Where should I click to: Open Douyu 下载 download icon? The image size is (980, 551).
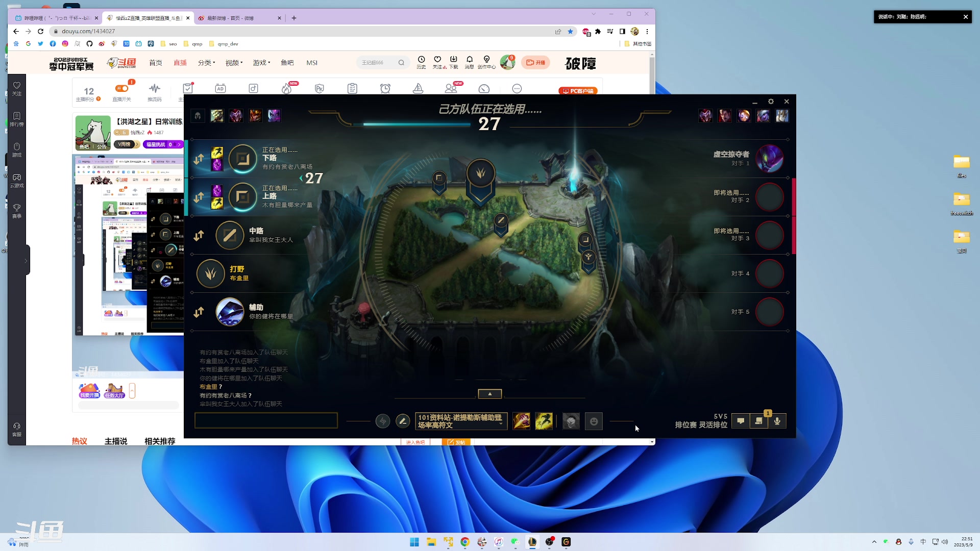pyautogui.click(x=453, y=62)
